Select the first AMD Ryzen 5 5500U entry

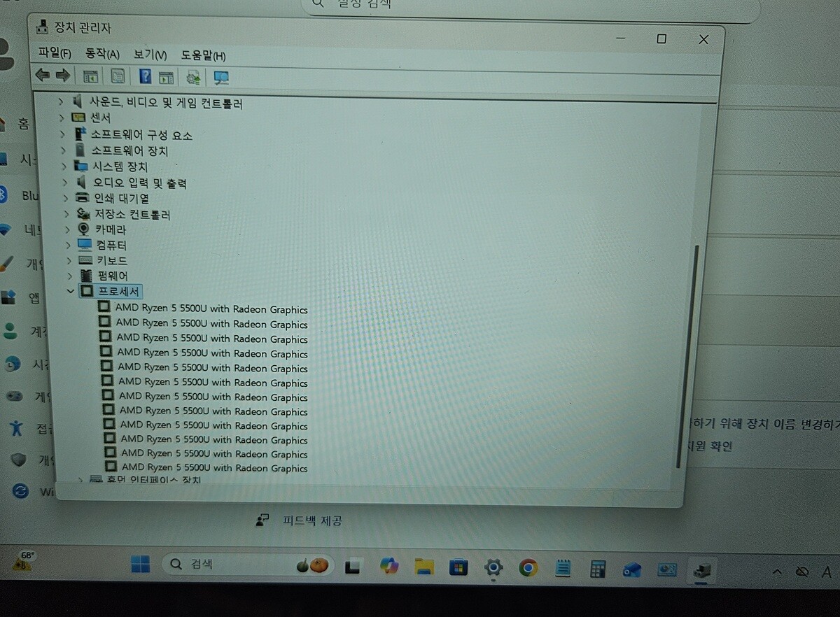[x=211, y=309]
